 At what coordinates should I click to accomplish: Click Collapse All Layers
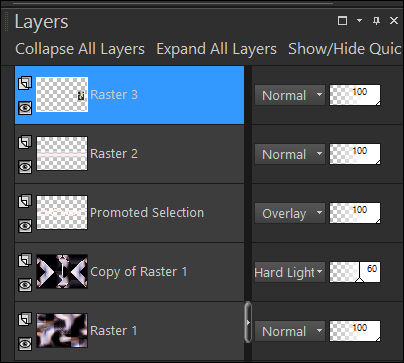(x=80, y=49)
